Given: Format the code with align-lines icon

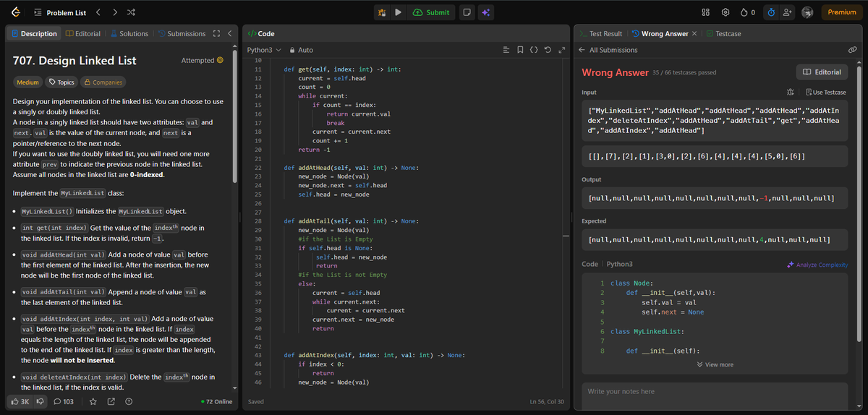Looking at the screenshot, I should click(507, 50).
